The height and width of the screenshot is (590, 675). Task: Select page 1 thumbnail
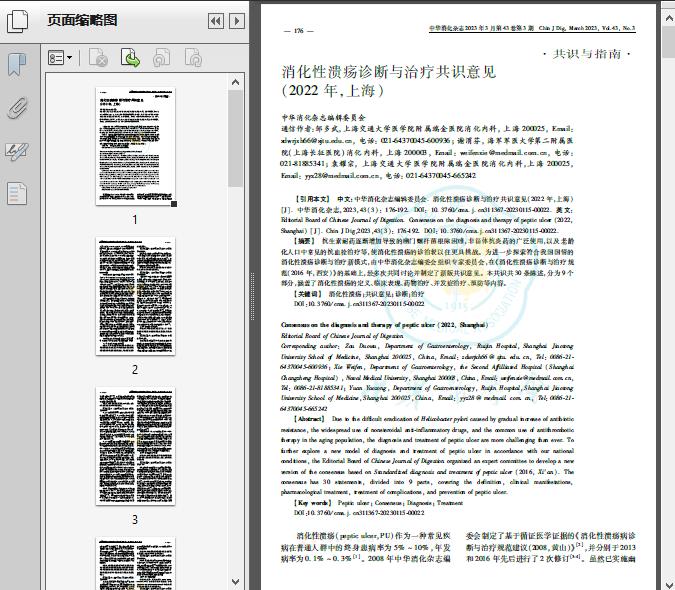[x=135, y=146]
